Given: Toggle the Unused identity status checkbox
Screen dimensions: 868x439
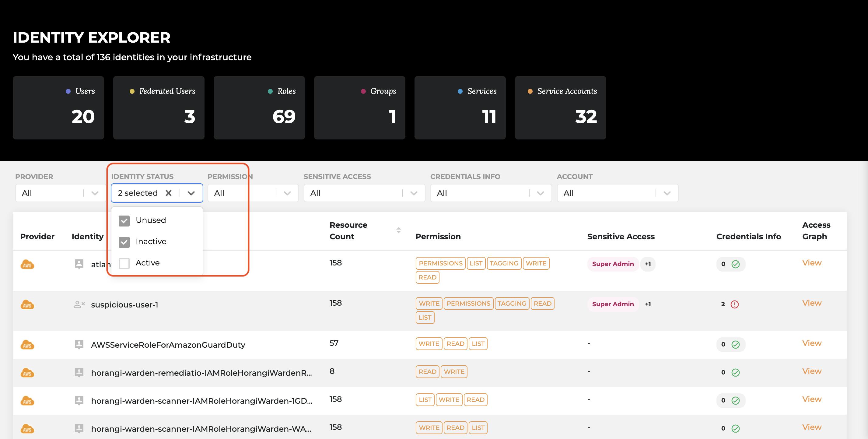Looking at the screenshot, I should (x=124, y=220).
